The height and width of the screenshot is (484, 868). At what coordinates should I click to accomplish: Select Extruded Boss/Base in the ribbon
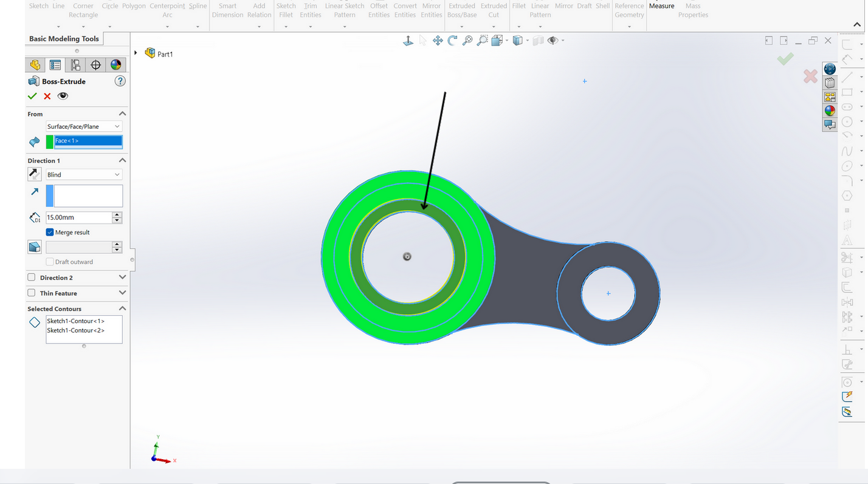coord(462,10)
